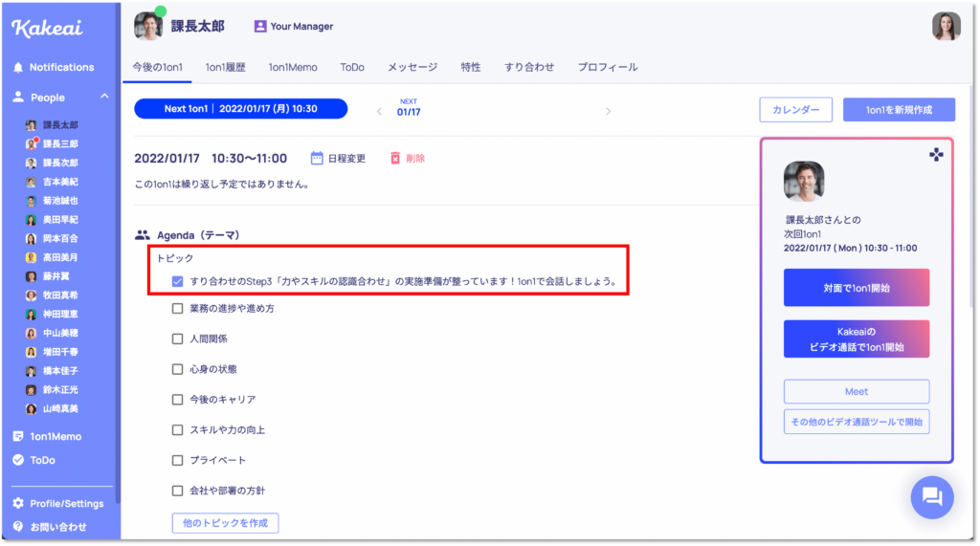Screen dimensions: 980x546
Task: Select 課長次郎 in People list
Action: pyautogui.click(x=60, y=163)
